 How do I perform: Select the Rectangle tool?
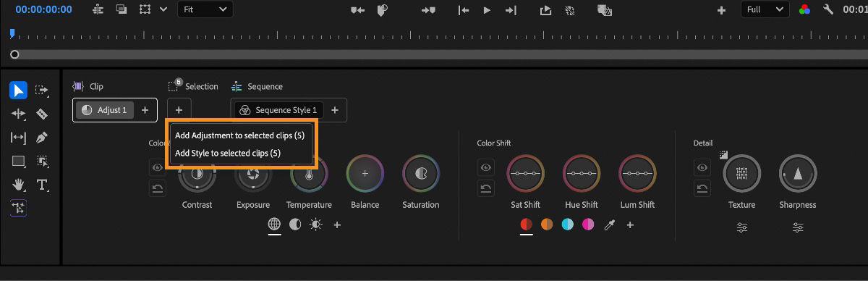19,162
